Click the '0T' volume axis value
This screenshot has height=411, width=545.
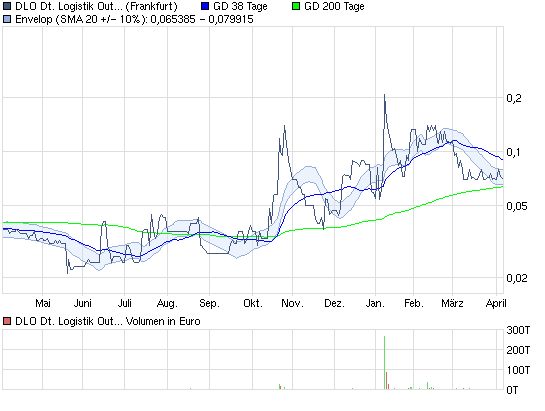tap(512, 390)
